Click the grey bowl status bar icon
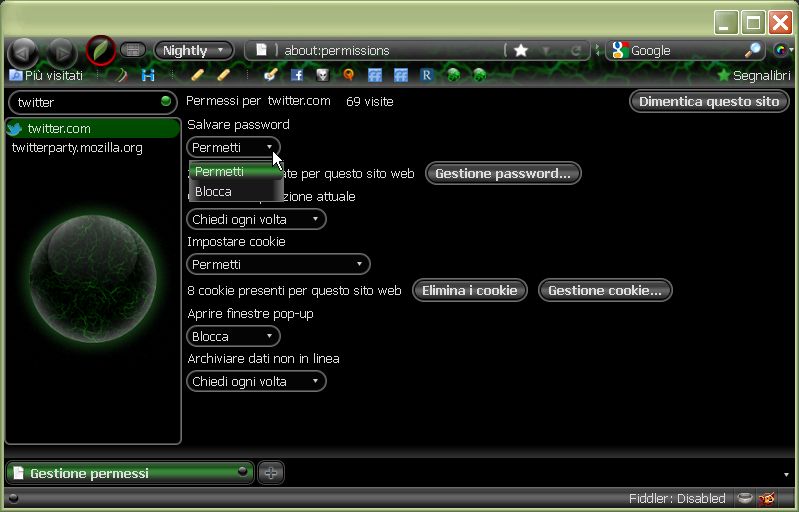 [744, 498]
